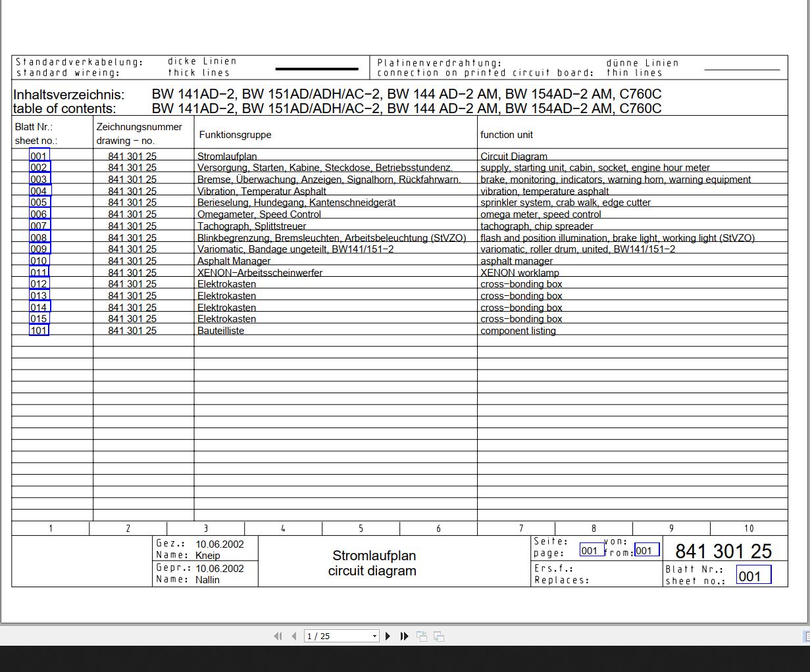
Task: Click the page layout icon at the status bar edge
Action: 806,636
